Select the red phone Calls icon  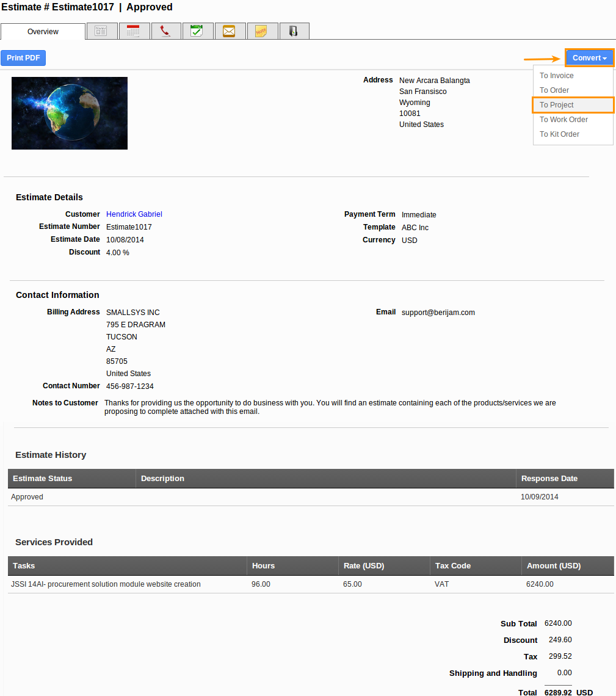pyautogui.click(x=166, y=31)
